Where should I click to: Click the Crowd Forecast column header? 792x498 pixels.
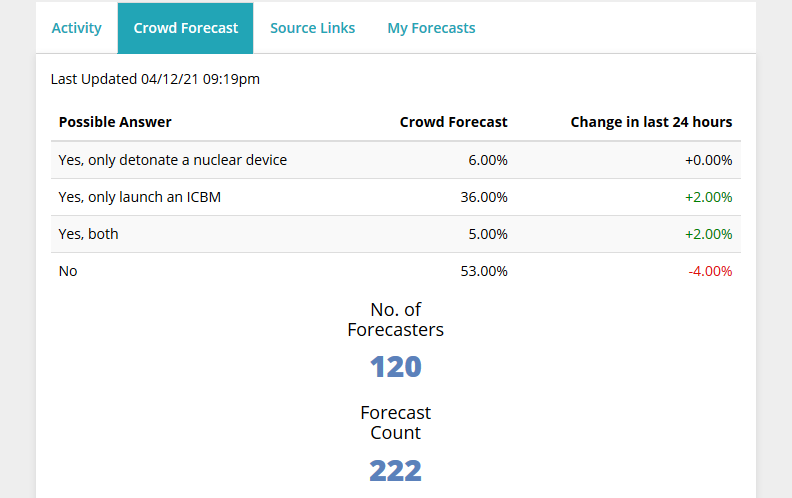pyautogui.click(x=453, y=122)
